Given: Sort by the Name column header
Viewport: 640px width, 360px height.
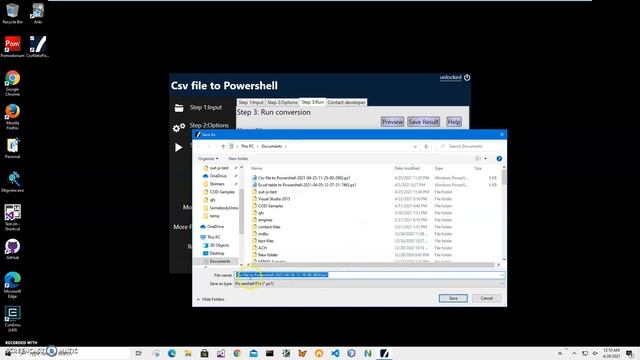Looking at the screenshot, I should click(256, 168).
